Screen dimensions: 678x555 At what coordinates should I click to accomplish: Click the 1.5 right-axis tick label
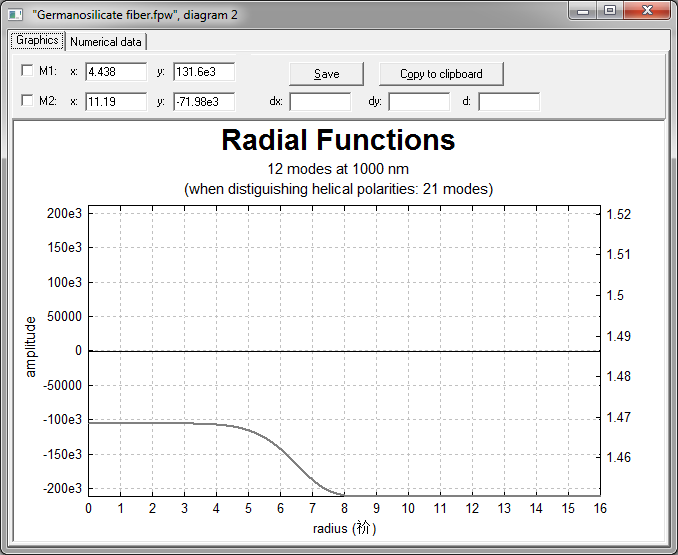[x=615, y=295]
